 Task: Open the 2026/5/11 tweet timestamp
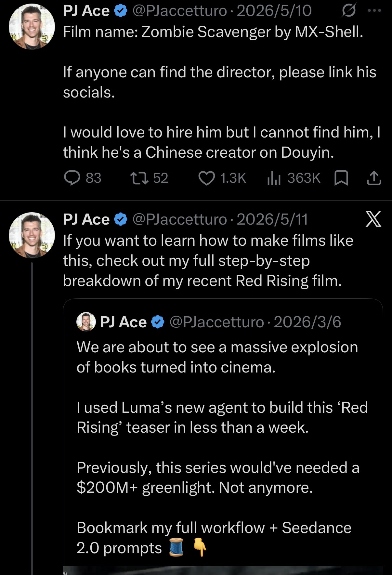(x=272, y=219)
